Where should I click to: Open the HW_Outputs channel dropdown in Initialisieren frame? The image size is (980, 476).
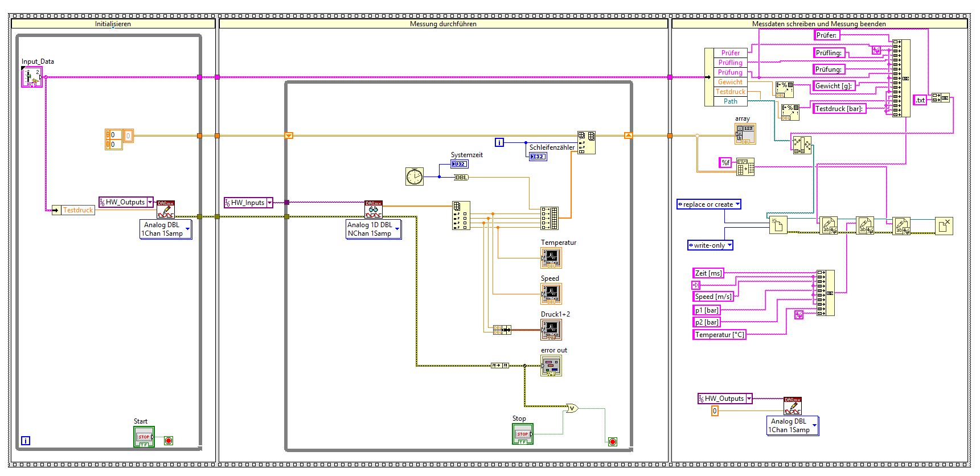(x=150, y=202)
